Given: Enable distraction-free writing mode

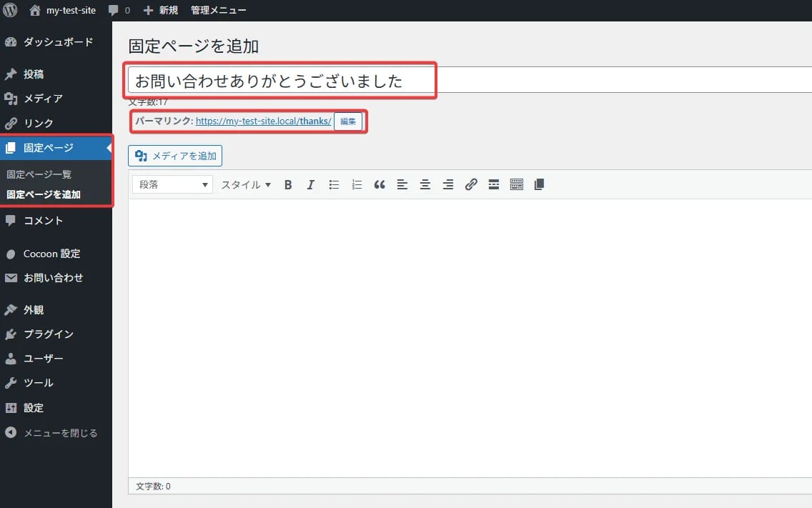Looking at the screenshot, I should tap(539, 184).
